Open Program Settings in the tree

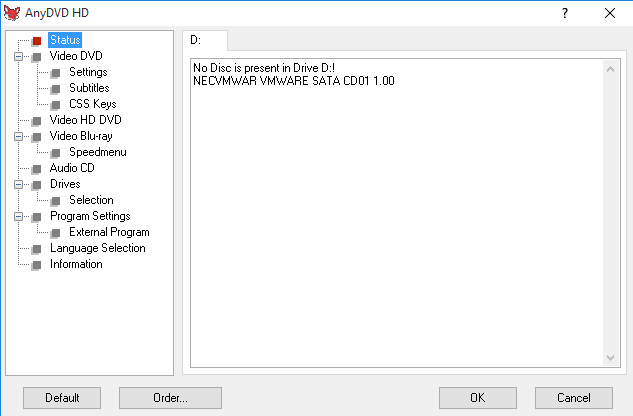(x=90, y=216)
